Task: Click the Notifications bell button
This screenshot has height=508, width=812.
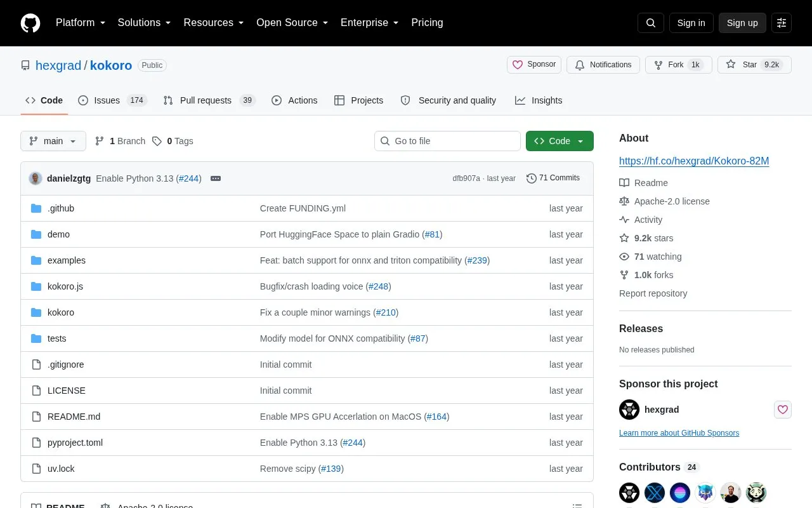Action: coord(603,65)
